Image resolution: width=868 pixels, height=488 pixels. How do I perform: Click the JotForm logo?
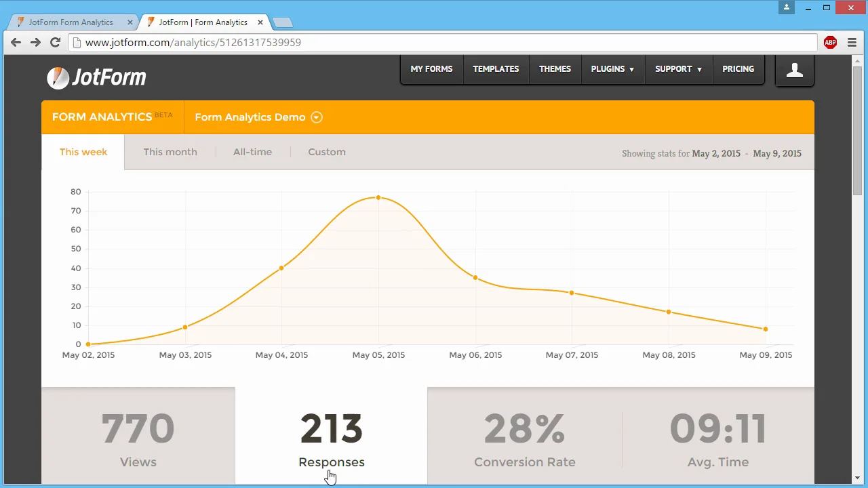[96, 77]
